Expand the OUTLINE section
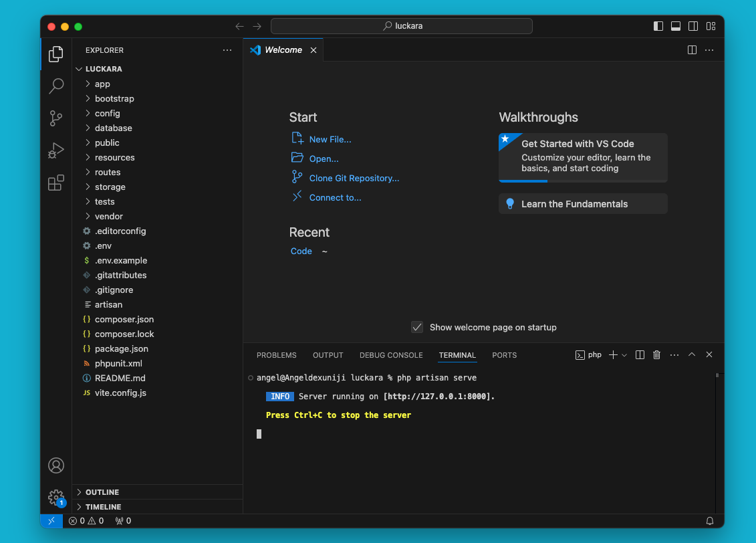This screenshot has height=543, width=756. pyautogui.click(x=157, y=492)
